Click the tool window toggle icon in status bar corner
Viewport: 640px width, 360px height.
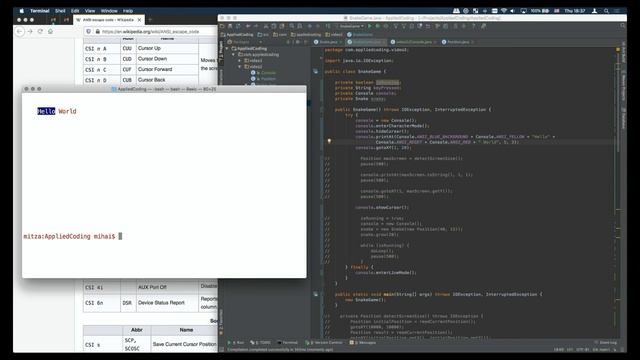click(x=222, y=349)
